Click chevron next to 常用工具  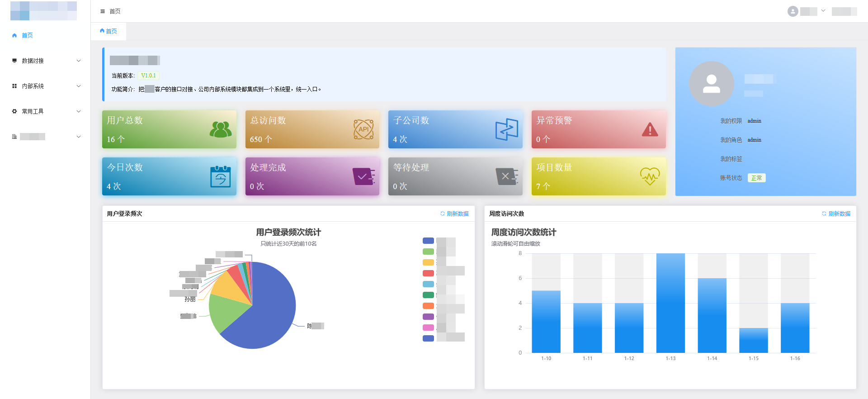point(79,111)
